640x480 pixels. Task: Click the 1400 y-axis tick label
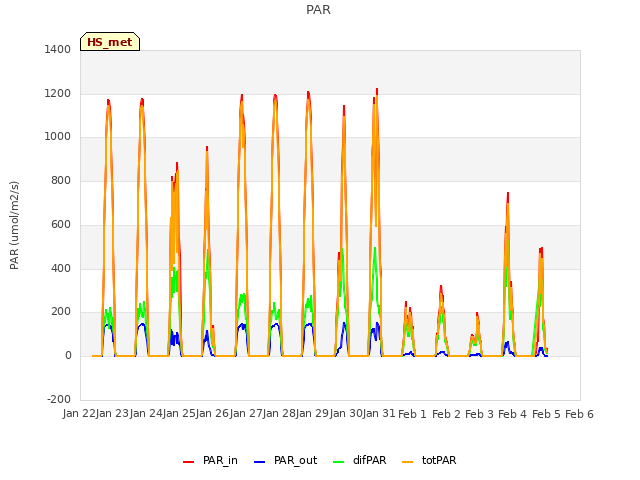tap(58, 49)
